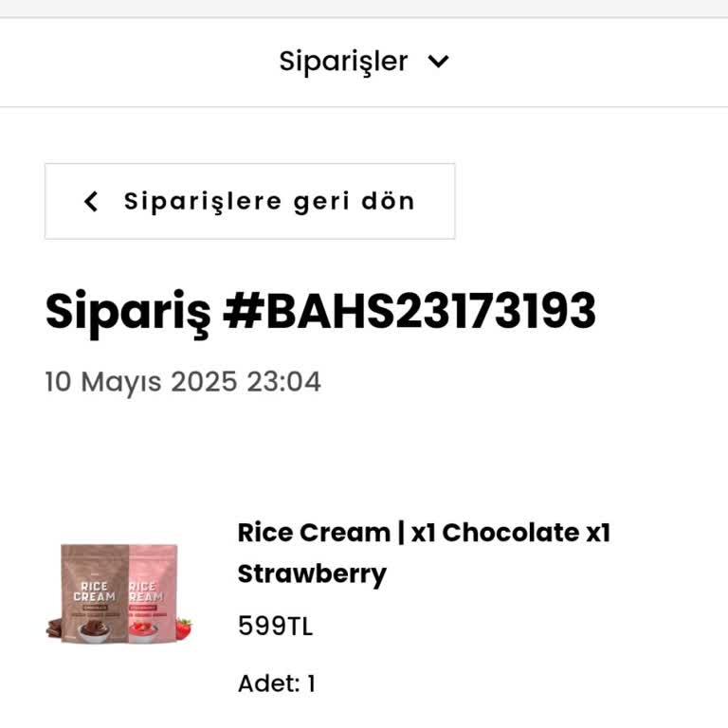Click the back chevron icon beside Siparişlere
728x728 pixels.
(91, 202)
